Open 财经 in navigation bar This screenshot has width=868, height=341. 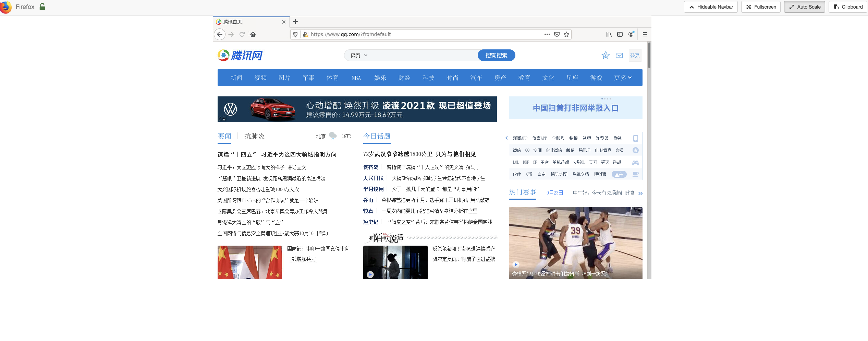(x=404, y=78)
